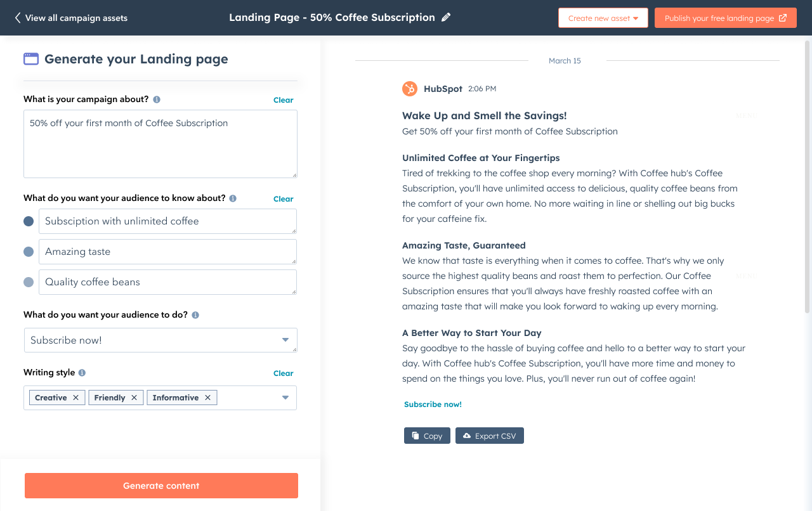Click the Amazing taste input field
Viewport: 812px width, 511px height.
167,252
